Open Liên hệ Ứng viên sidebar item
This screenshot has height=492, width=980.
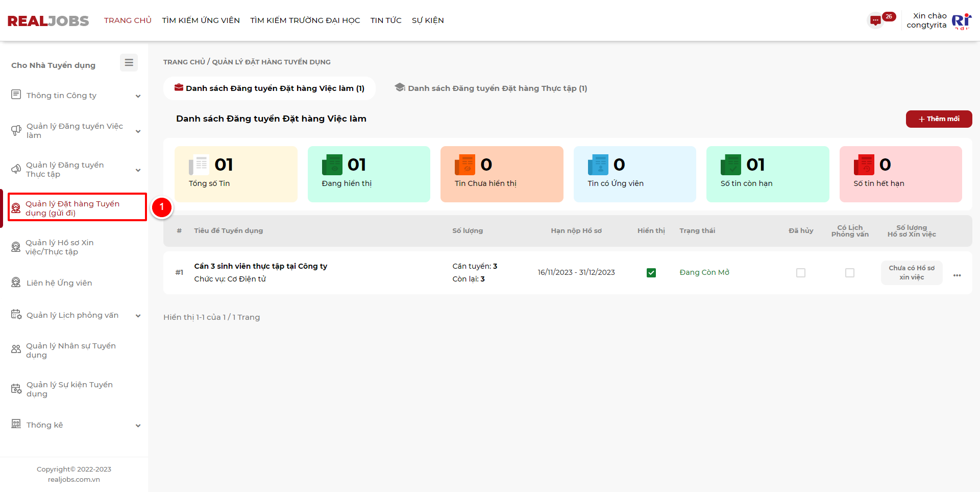(59, 283)
